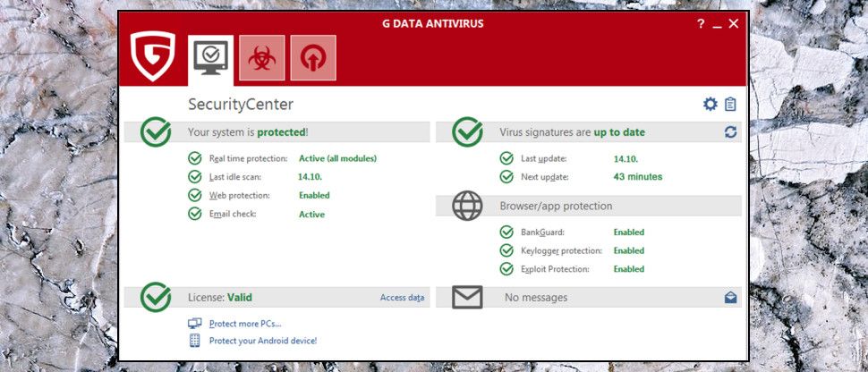Open settings via the gear icon

point(711,105)
